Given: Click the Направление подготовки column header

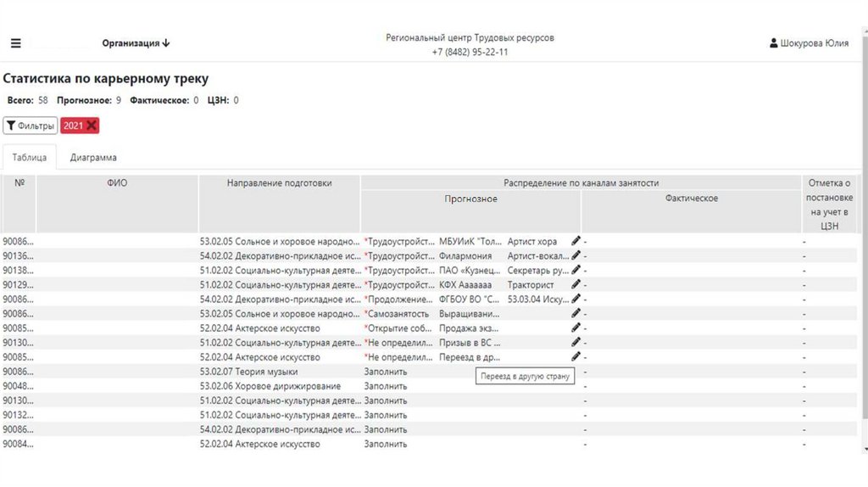Looking at the screenshot, I should coord(279,183).
